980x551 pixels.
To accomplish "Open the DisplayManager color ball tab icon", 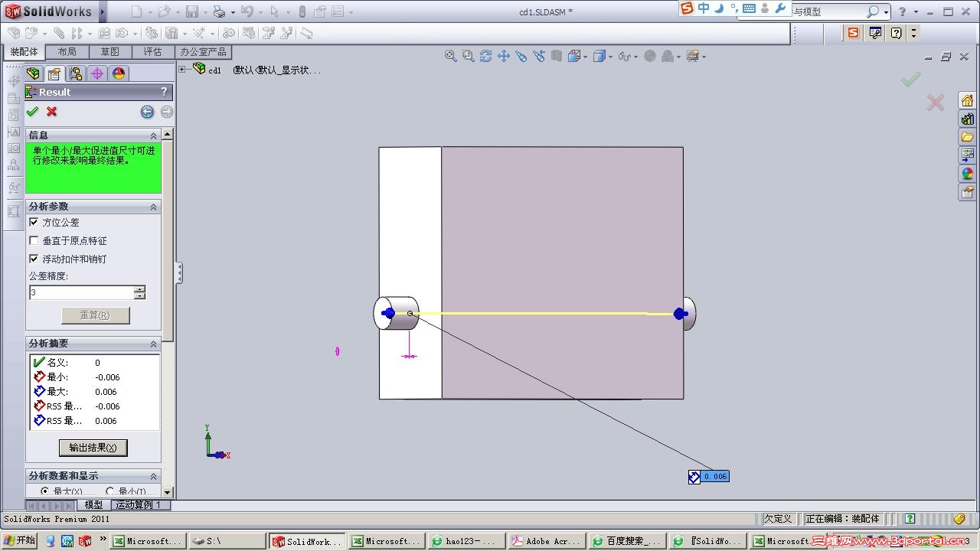I will tap(118, 73).
